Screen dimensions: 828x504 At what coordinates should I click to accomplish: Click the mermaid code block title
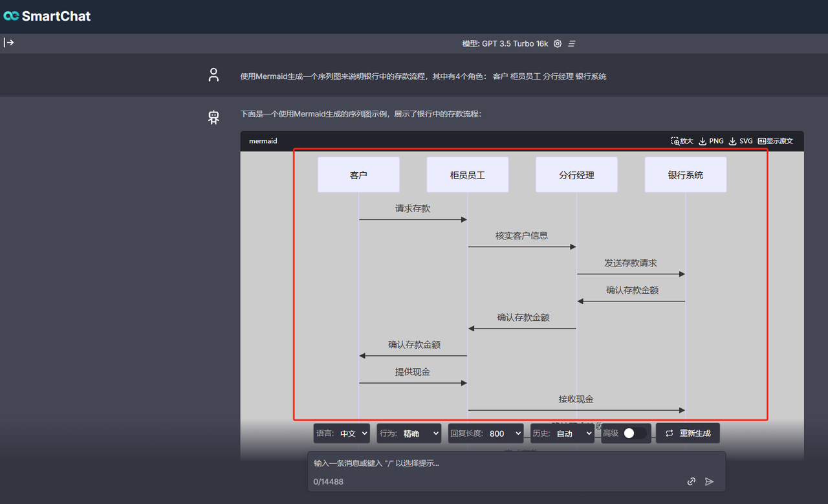click(x=263, y=141)
